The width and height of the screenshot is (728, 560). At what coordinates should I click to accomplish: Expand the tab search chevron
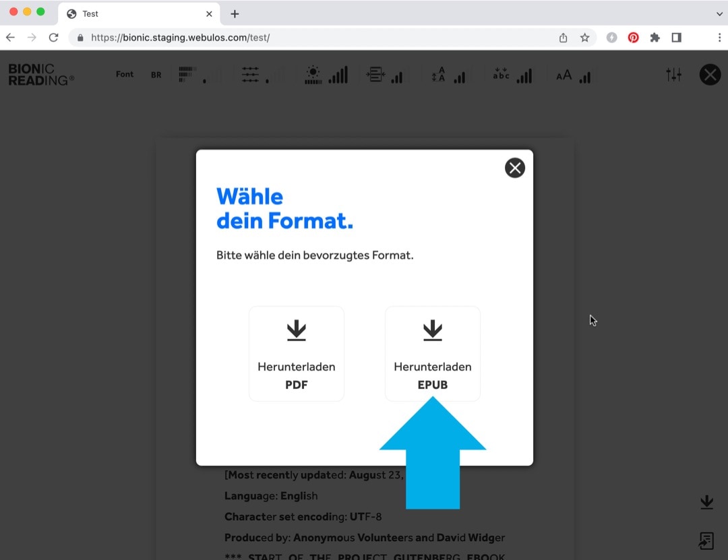(x=719, y=13)
